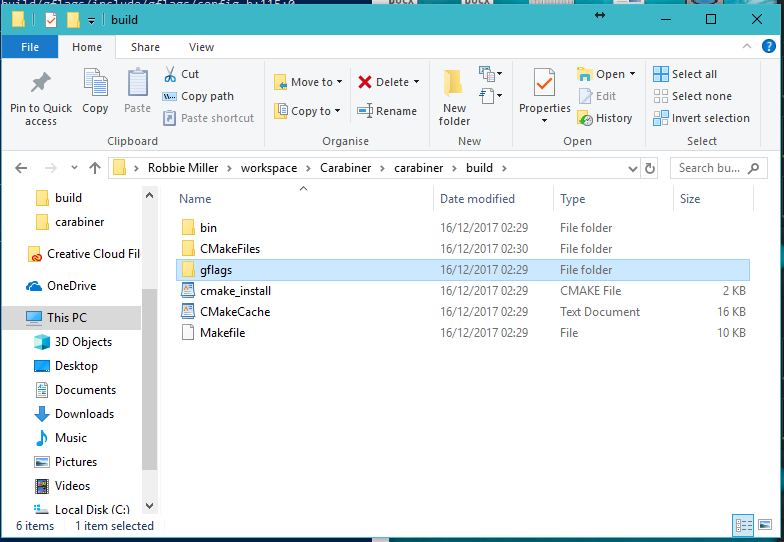Screen dimensions: 784x542
Task: Select the CMakeCache text document
Action: pos(463,312)
